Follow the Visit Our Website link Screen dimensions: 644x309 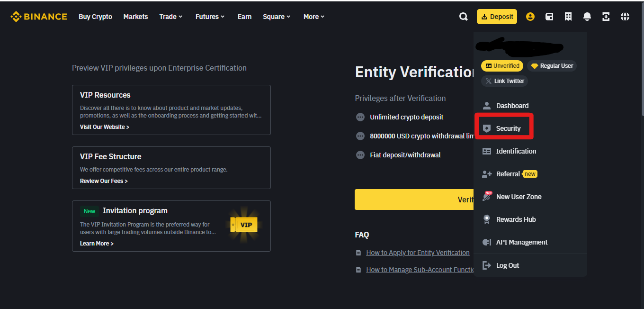pyautogui.click(x=105, y=127)
